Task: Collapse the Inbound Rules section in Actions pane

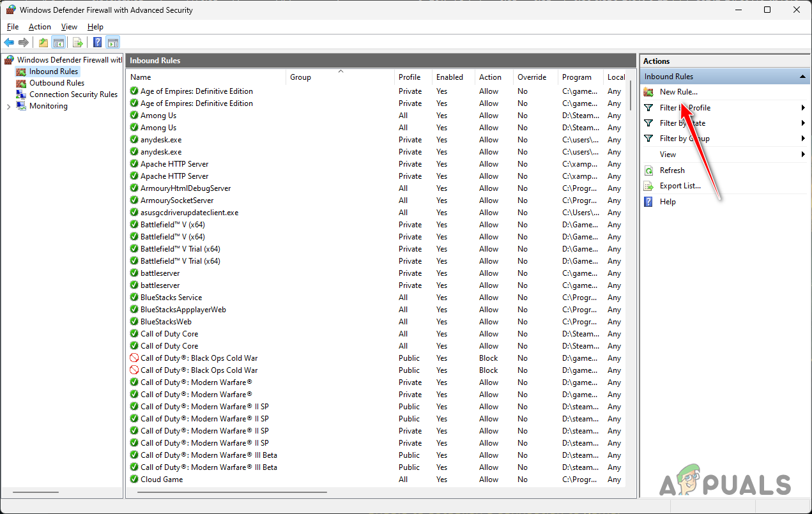Action: [802, 76]
